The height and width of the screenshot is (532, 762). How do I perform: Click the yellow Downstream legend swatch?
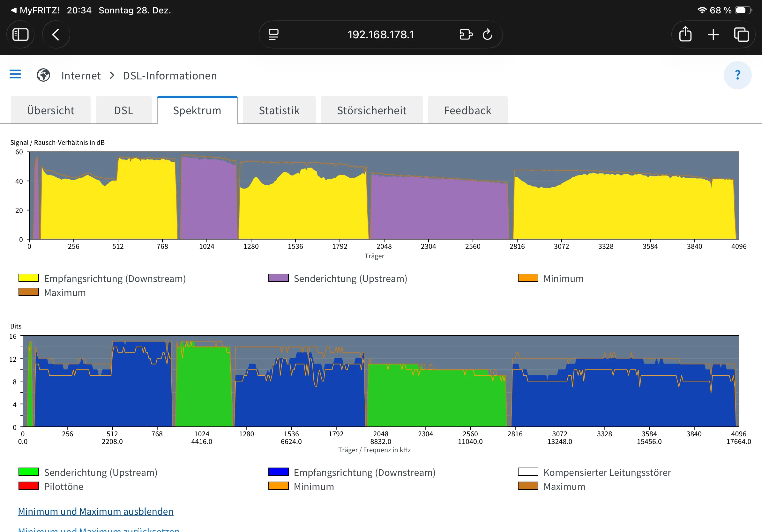tap(28, 278)
